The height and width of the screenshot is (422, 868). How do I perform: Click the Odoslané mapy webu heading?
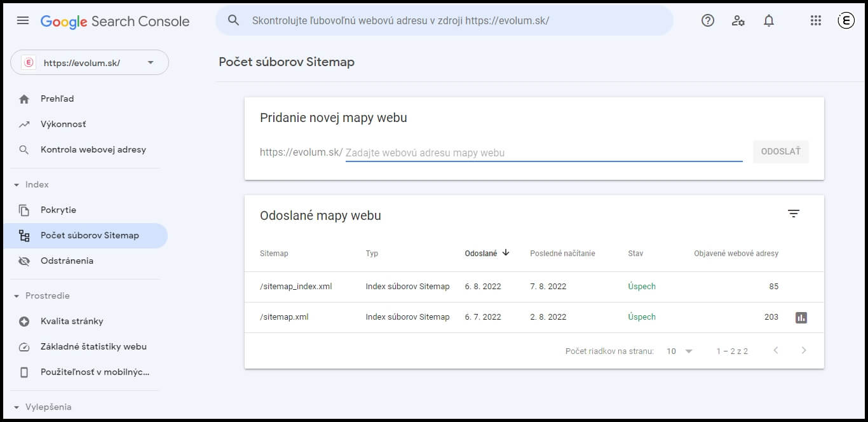[x=320, y=215]
